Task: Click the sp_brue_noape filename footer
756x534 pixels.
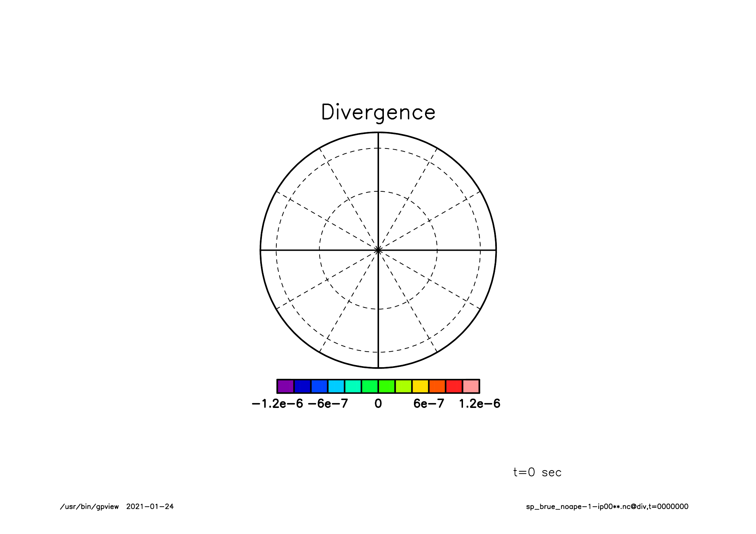Action: click(607, 507)
